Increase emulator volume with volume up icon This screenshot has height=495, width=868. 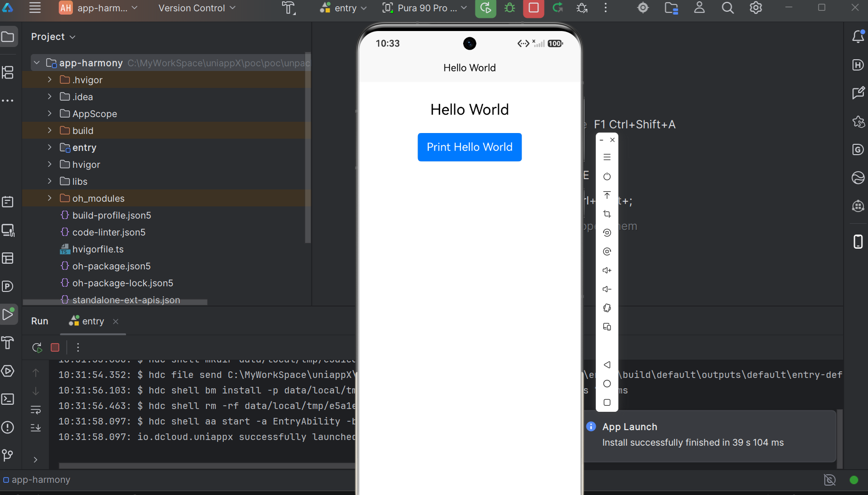[x=607, y=270]
